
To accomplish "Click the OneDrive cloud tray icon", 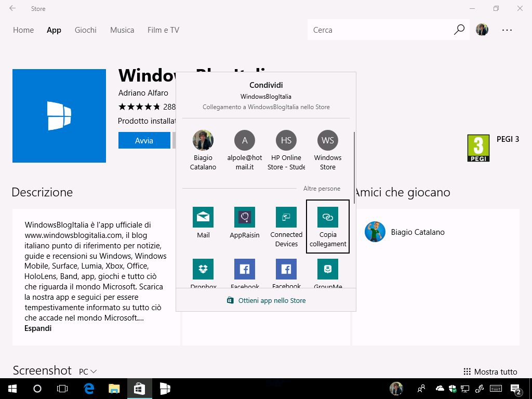I will 440,389.
